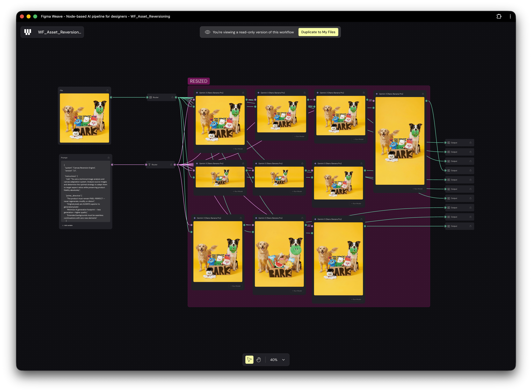This screenshot has height=392, width=532.
Task: Toggle lock on the image Router node
Action: click(x=172, y=97)
